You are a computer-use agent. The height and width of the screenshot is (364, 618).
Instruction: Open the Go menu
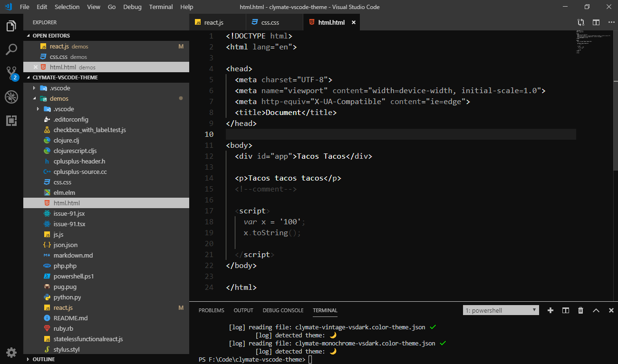click(112, 7)
